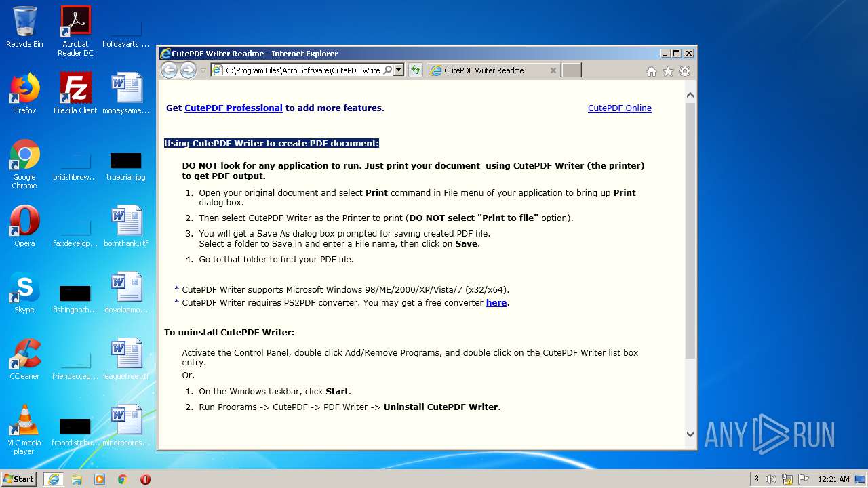Click the taskbar clock 12:21 AM
The height and width of the screenshot is (488, 868).
[x=833, y=479]
